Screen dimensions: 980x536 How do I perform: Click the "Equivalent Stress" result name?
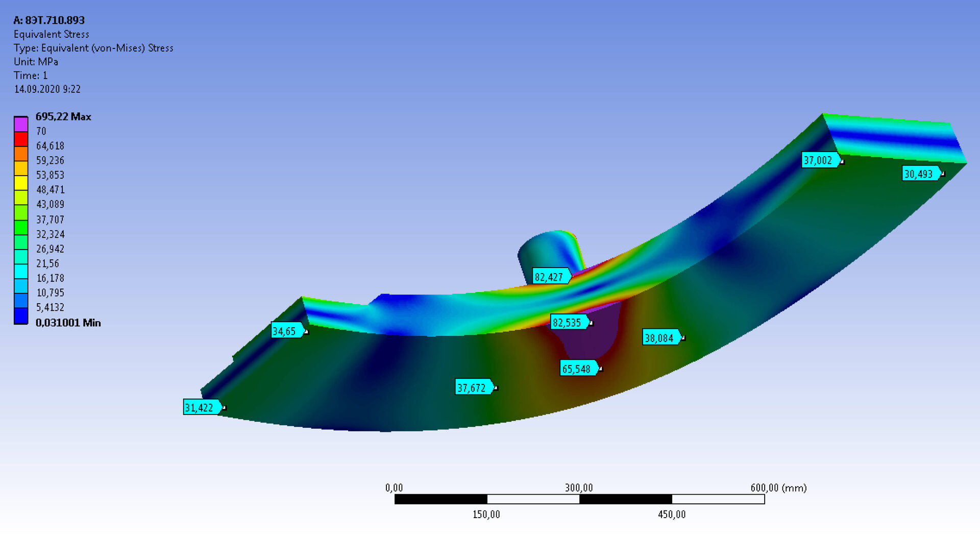point(52,34)
